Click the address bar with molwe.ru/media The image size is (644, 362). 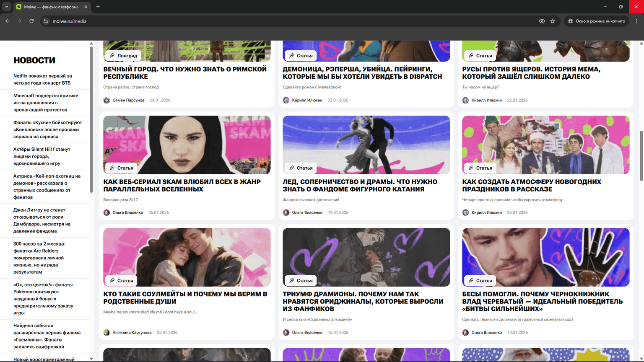(x=252, y=21)
